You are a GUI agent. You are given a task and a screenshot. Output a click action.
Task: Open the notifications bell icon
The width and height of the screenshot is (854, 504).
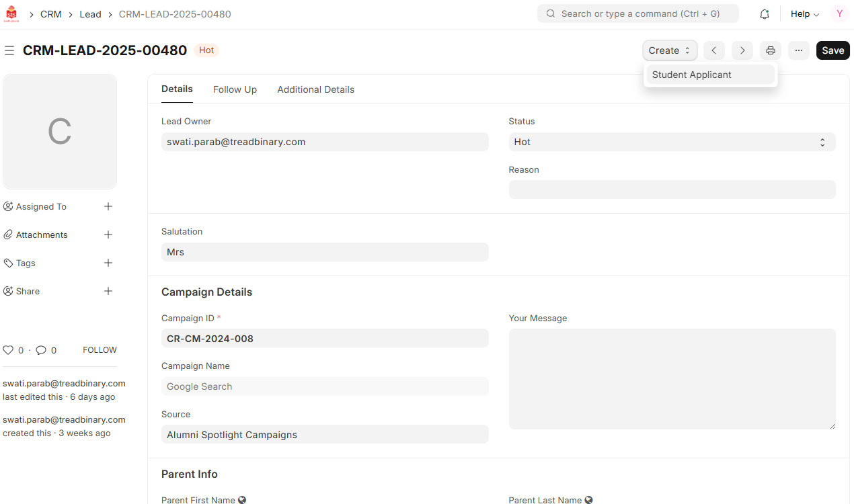(x=764, y=14)
